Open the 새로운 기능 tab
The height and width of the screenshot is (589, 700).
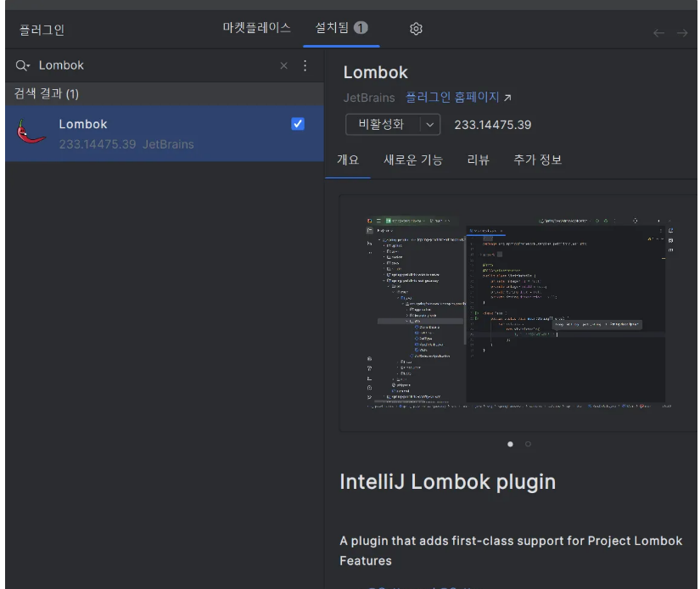tap(413, 160)
